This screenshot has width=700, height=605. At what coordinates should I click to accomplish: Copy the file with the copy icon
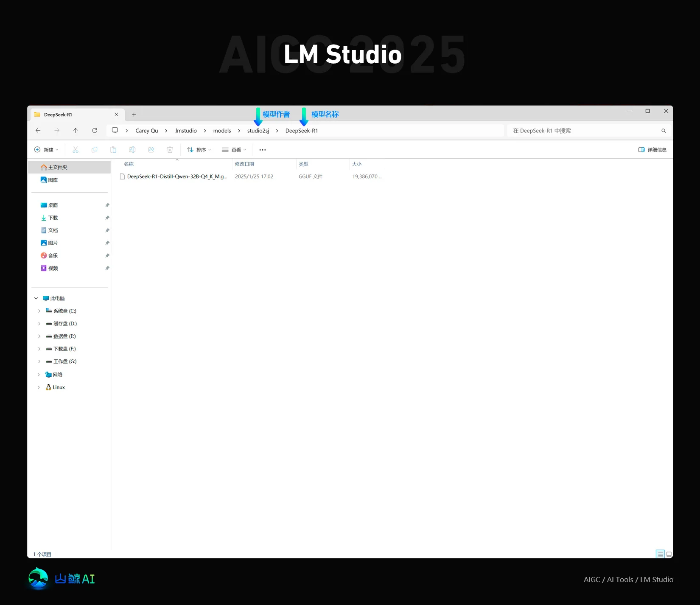94,149
